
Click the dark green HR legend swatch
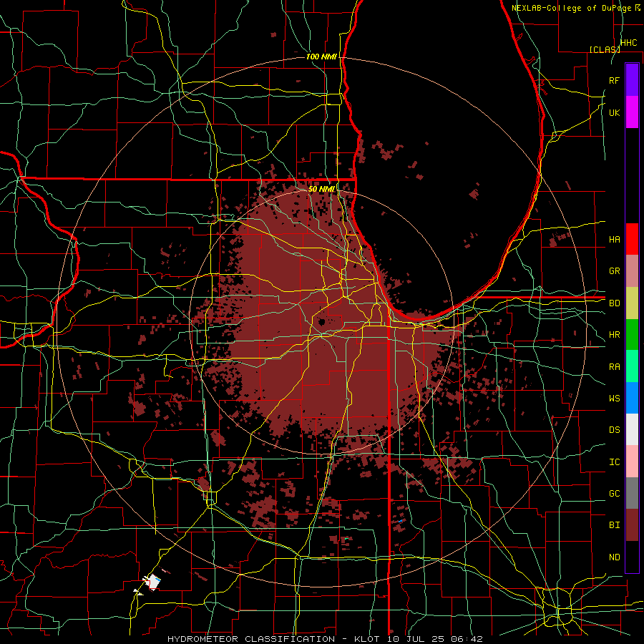[x=632, y=334]
